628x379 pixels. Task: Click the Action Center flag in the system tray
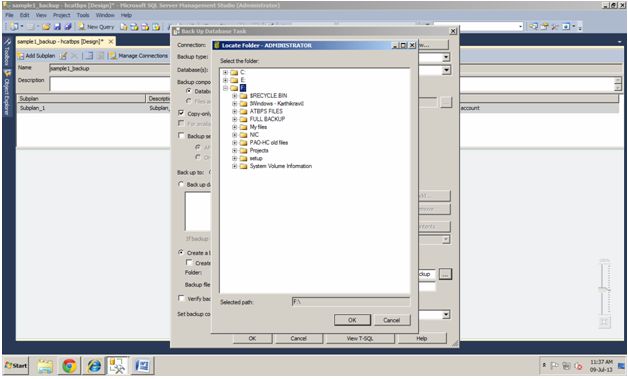(555, 365)
